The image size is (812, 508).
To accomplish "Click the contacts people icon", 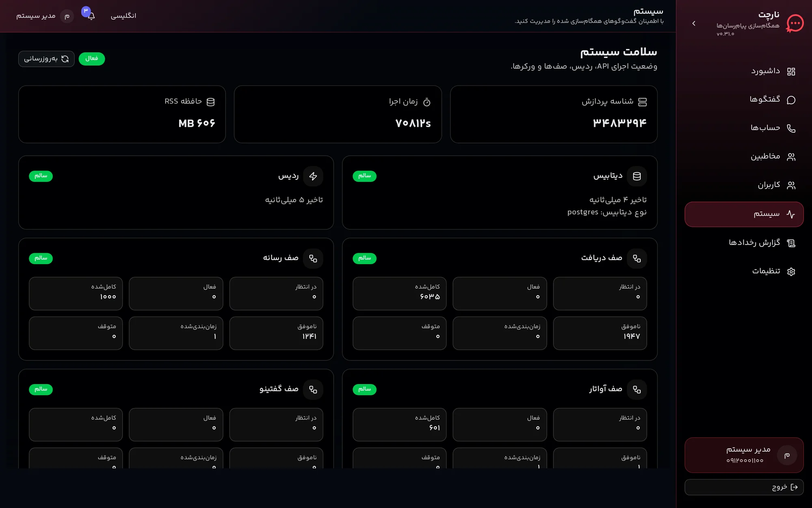I will click(791, 157).
